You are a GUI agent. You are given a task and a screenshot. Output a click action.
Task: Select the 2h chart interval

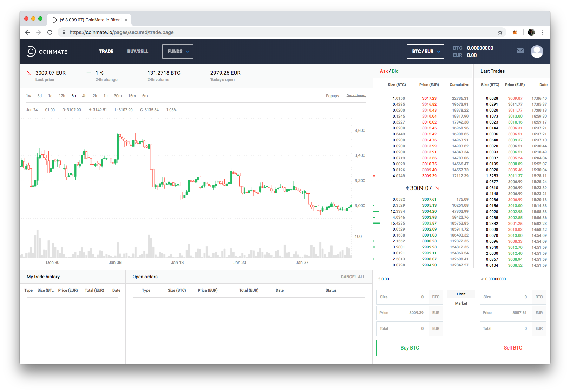[x=95, y=96]
